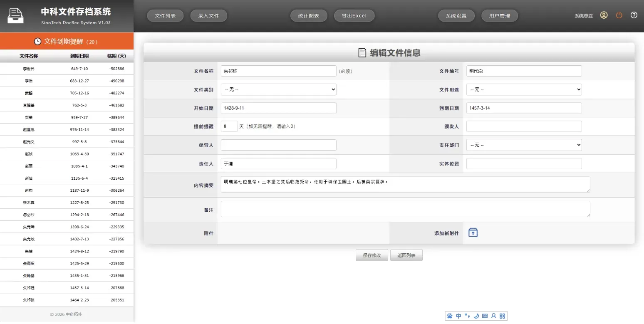Select the 朱元璋 row dated 1398-6-24
Viewport: 644px width, 324px height.
pos(67,227)
